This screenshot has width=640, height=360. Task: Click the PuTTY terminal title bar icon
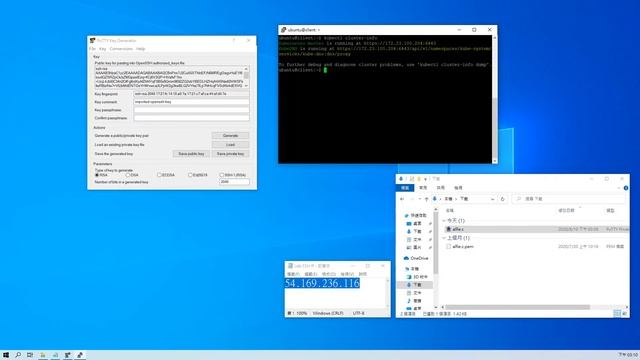(283, 30)
